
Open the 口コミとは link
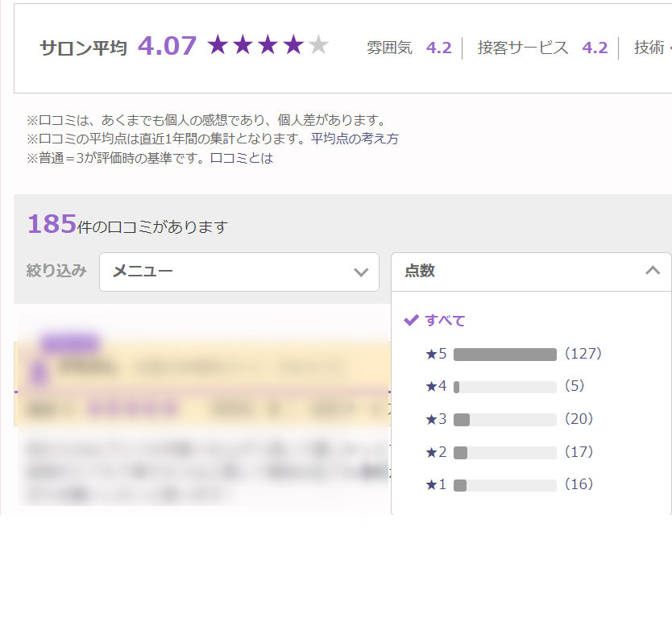pyautogui.click(x=242, y=158)
